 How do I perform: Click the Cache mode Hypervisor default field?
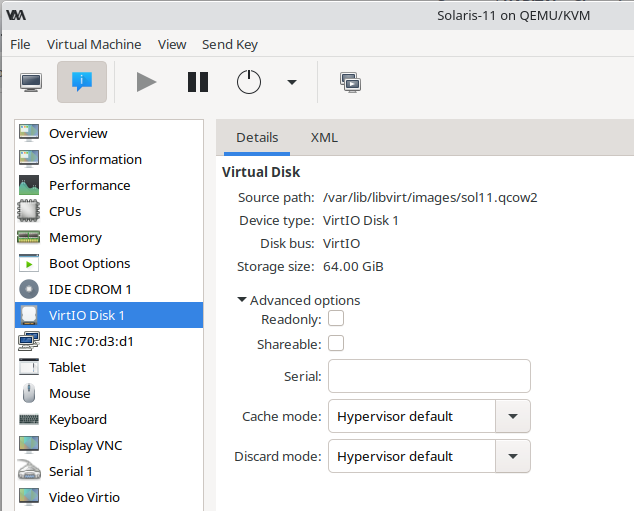(x=412, y=416)
